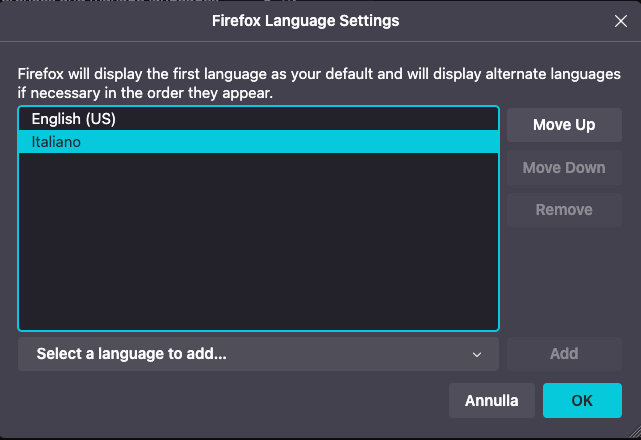
Task: Cancel with the Annulla button
Action: click(x=492, y=401)
